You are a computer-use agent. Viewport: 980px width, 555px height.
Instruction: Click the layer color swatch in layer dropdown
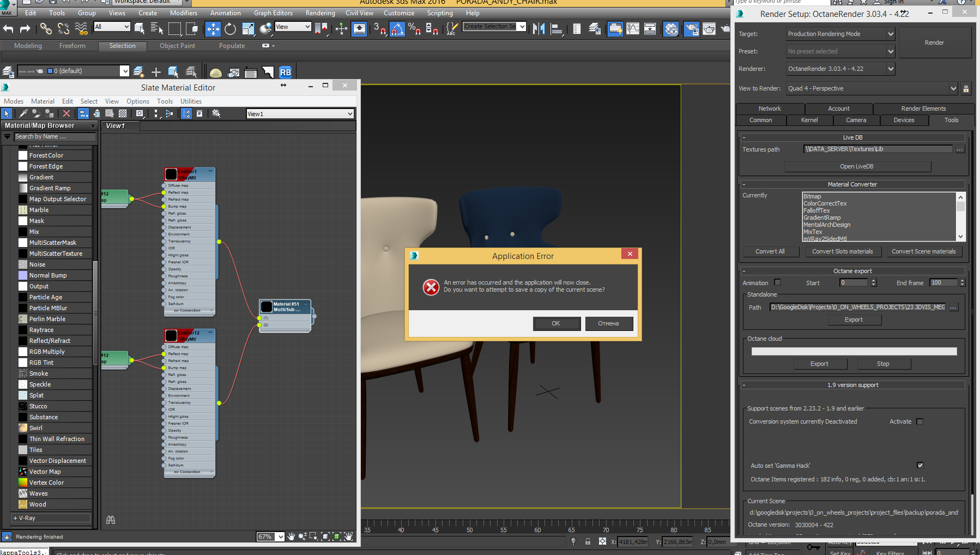[x=50, y=71]
